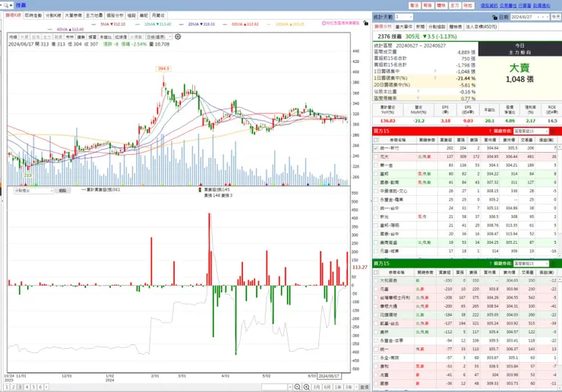Sort 賣方15 by the 交易量 column header

click(x=527, y=273)
